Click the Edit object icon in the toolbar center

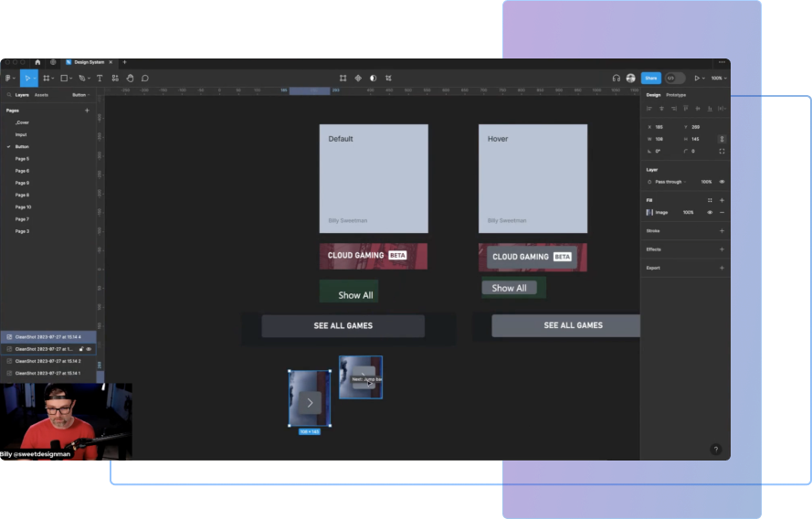(343, 79)
